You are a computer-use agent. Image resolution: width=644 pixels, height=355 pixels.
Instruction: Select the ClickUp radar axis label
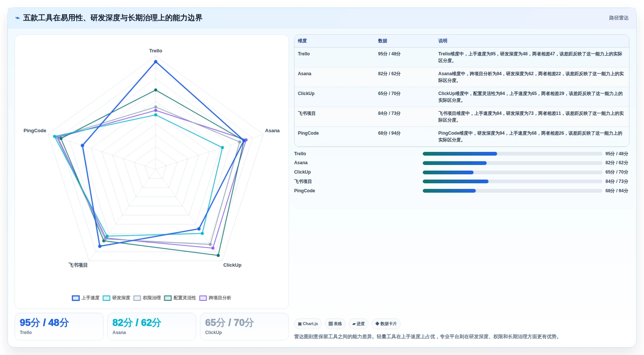point(232,265)
